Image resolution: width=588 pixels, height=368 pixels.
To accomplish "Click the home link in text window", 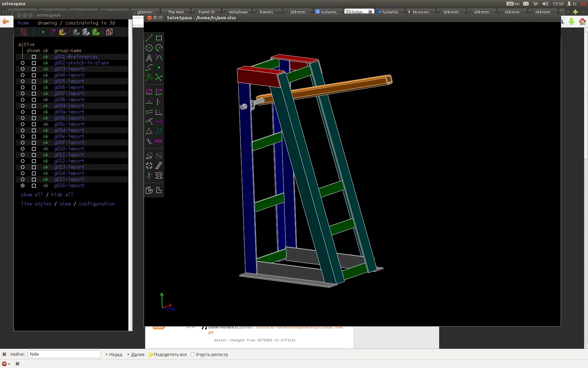I will (x=24, y=23).
